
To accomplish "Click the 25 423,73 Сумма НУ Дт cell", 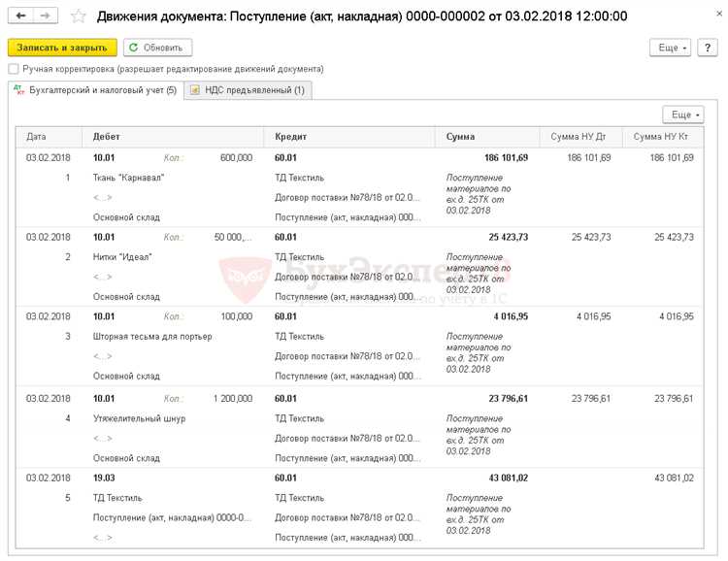I will [591, 237].
